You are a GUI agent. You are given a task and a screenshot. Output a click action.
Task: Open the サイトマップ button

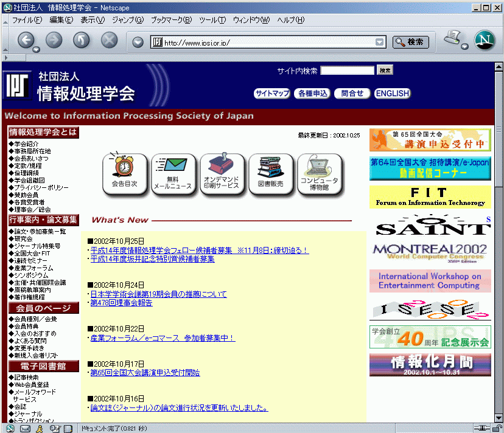[272, 94]
